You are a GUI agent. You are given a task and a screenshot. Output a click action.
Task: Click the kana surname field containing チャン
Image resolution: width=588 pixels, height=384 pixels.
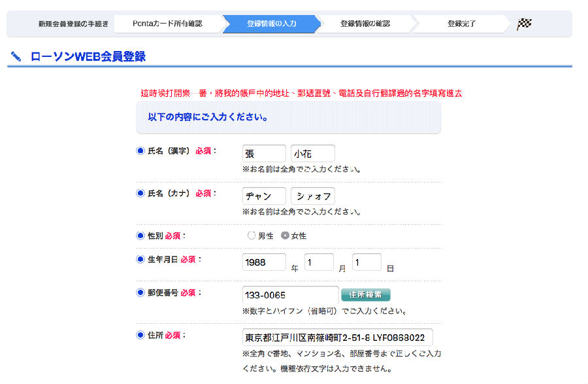(x=264, y=196)
